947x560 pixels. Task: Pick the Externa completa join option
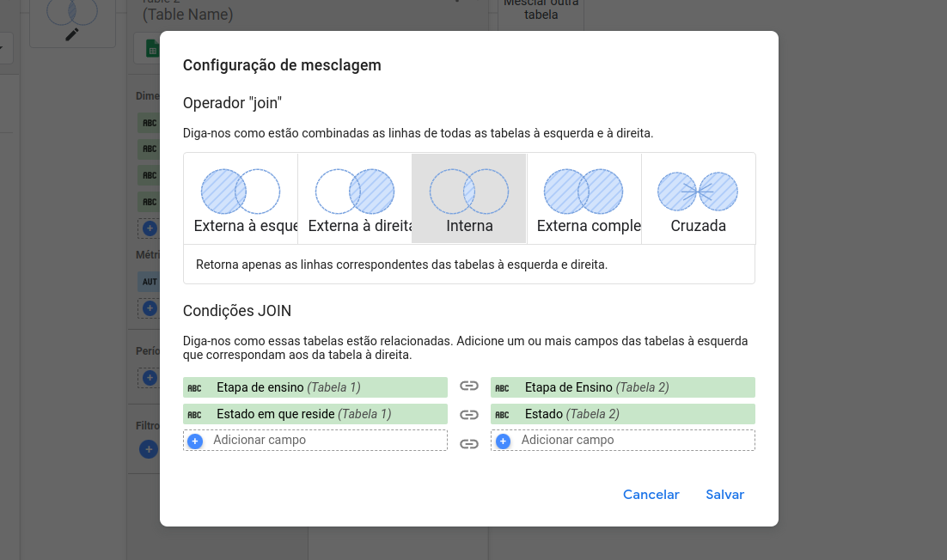coord(584,199)
